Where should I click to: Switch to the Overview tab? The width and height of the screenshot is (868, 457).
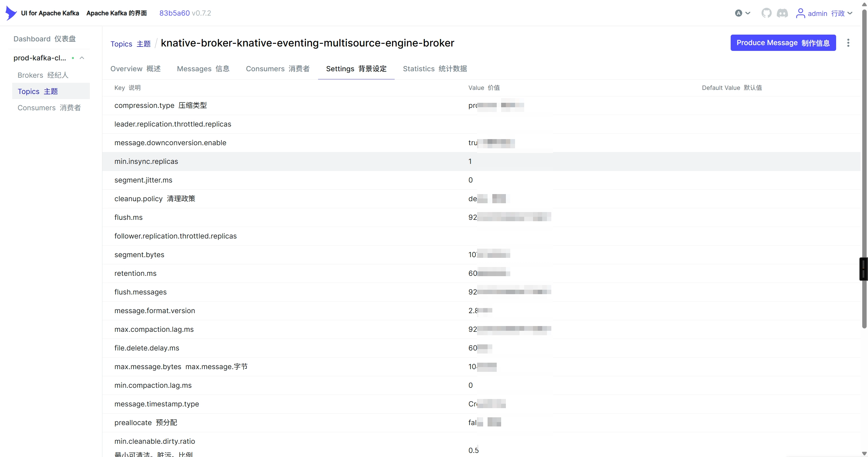pos(136,69)
